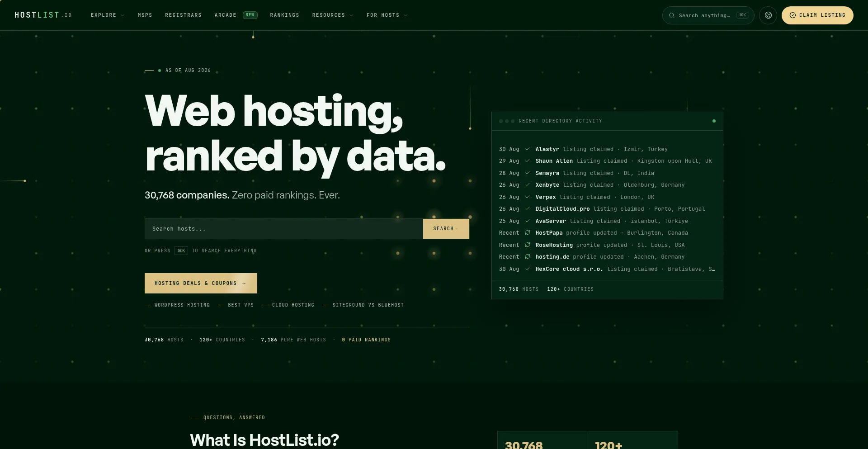This screenshot has width=868, height=449.
Task: Open the Rankings nav item
Action: pyautogui.click(x=284, y=15)
